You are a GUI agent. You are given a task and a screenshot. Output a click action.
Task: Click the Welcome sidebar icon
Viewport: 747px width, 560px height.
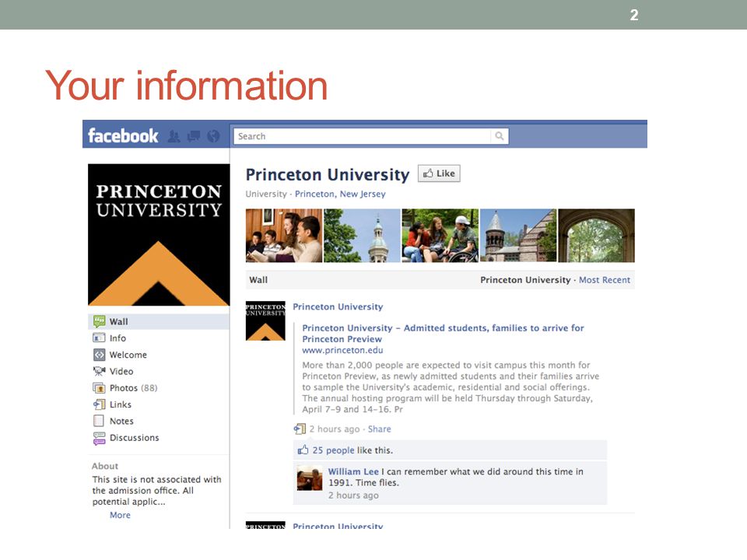(99, 355)
